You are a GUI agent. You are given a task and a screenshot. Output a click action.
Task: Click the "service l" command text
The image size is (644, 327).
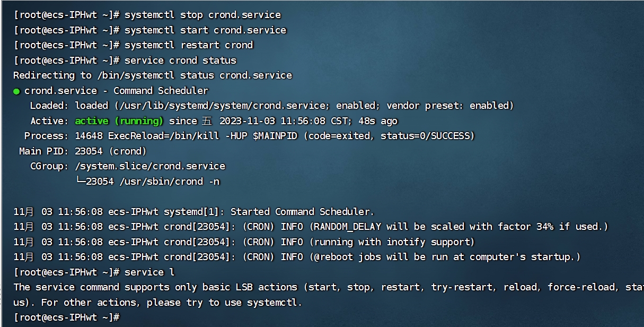149,272
